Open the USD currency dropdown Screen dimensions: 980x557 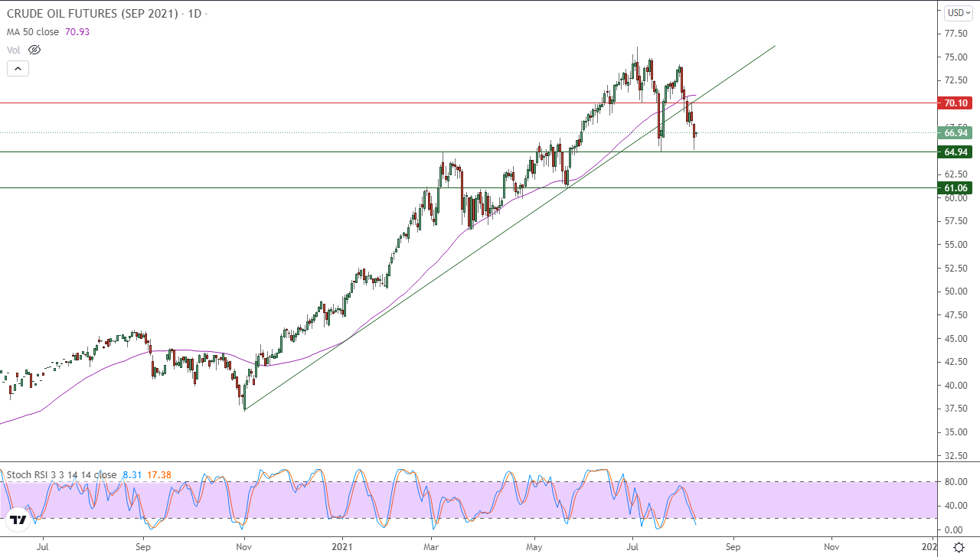pos(958,12)
